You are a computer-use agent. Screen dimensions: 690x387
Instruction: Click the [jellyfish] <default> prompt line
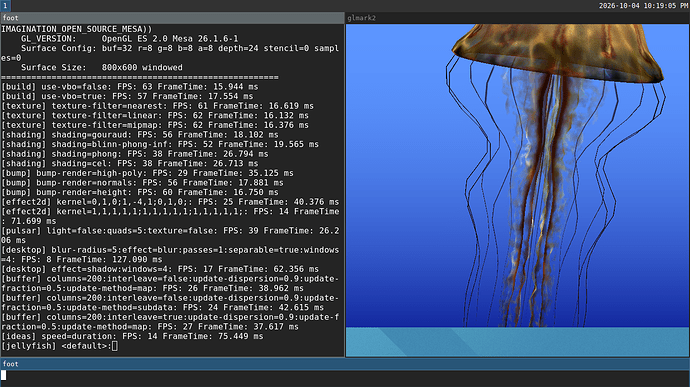click(59, 346)
